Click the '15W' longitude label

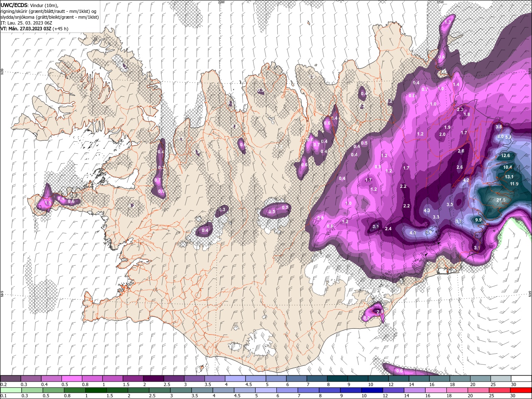[x=440, y=2]
